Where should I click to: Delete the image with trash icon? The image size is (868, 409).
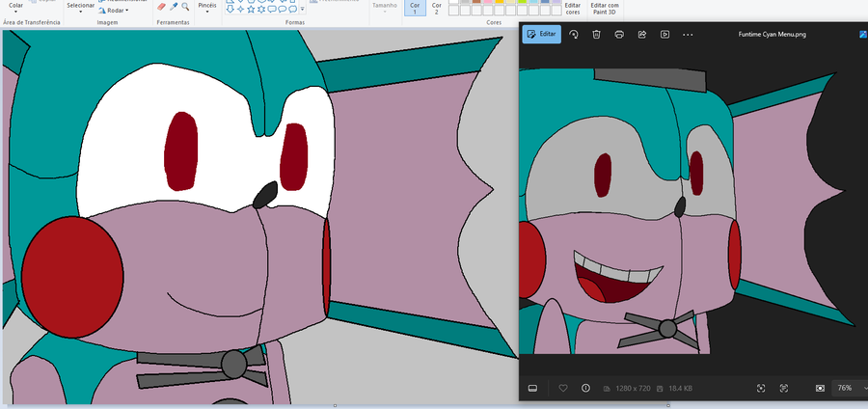(596, 35)
